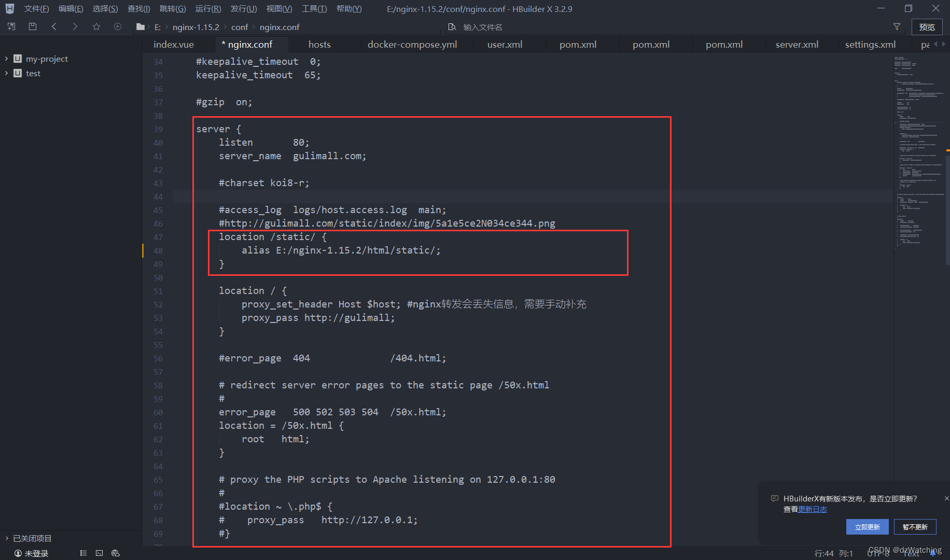Click the E: drive breadcrumb segment
Viewport: 950px width, 560px height.
[x=158, y=27]
